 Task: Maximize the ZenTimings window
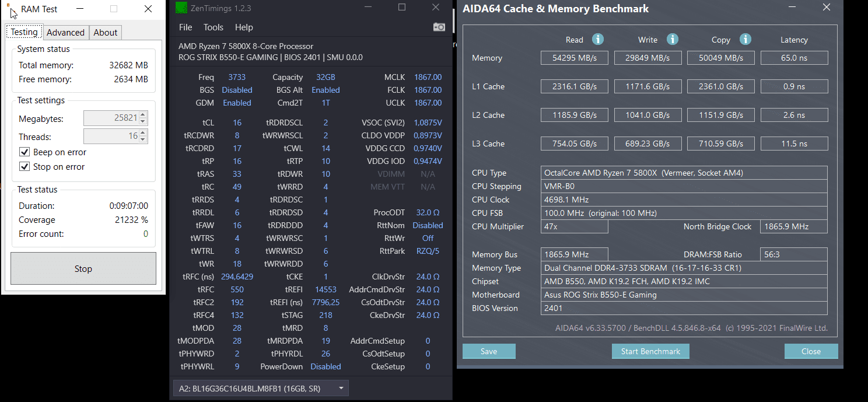402,8
